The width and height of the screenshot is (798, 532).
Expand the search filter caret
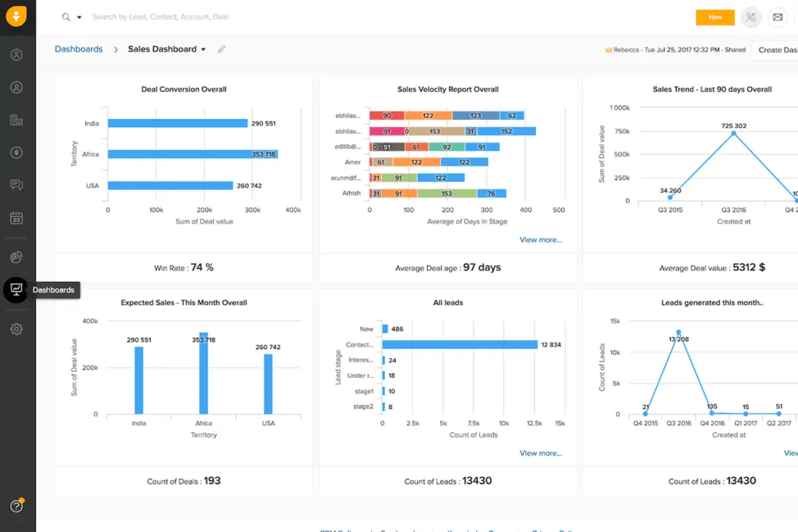pyautogui.click(x=79, y=17)
